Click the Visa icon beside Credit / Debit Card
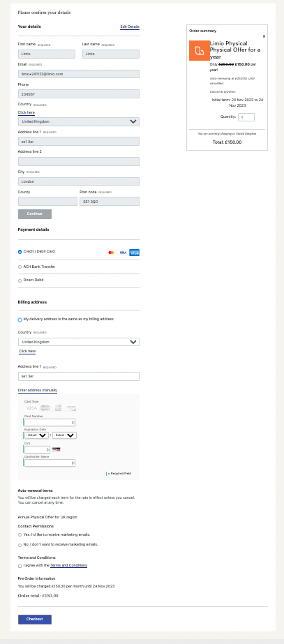Image resolution: width=284 pixels, height=644 pixels. click(123, 253)
